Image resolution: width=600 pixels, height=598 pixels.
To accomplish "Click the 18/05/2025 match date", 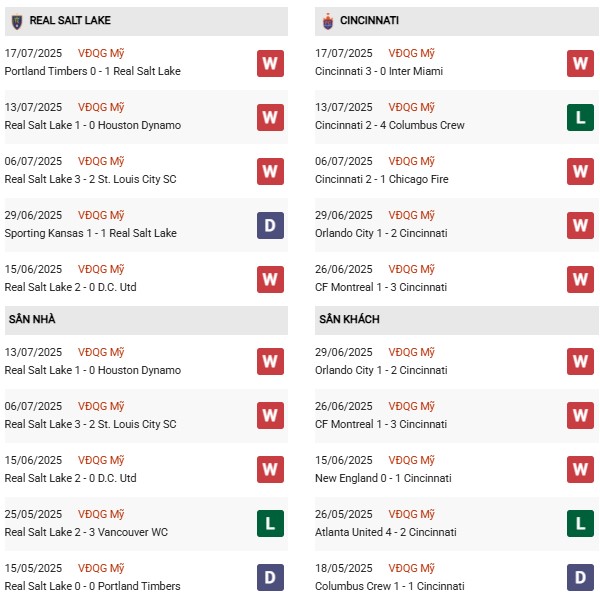I will (x=346, y=569).
